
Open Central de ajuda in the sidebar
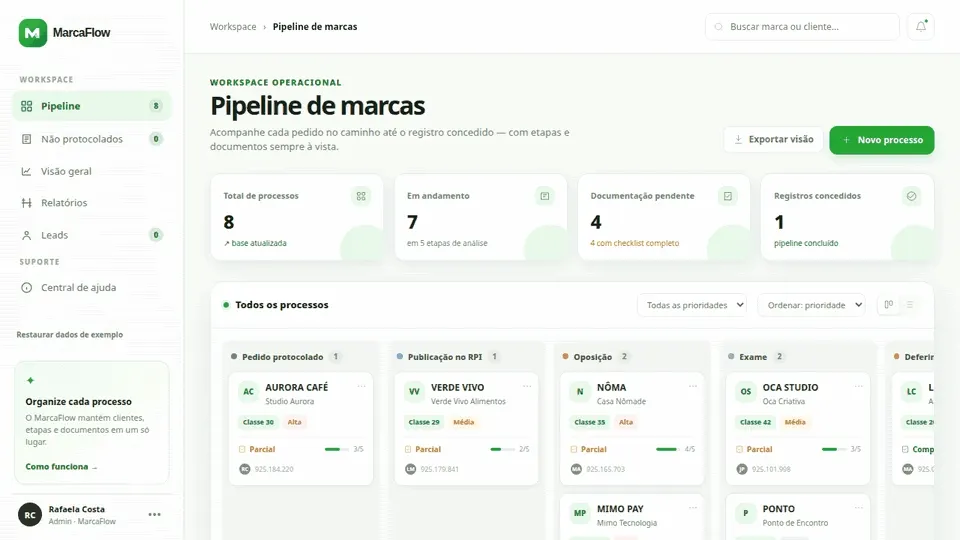point(92,288)
